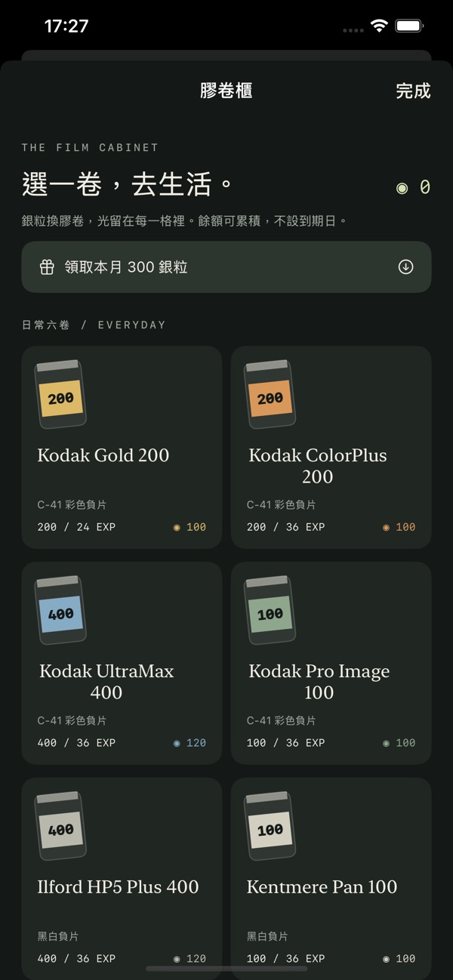The height and width of the screenshot is (980, 453).
Task: Select the Ilford HP5 Plus 400 title
Action: click(x=118, y=887)
